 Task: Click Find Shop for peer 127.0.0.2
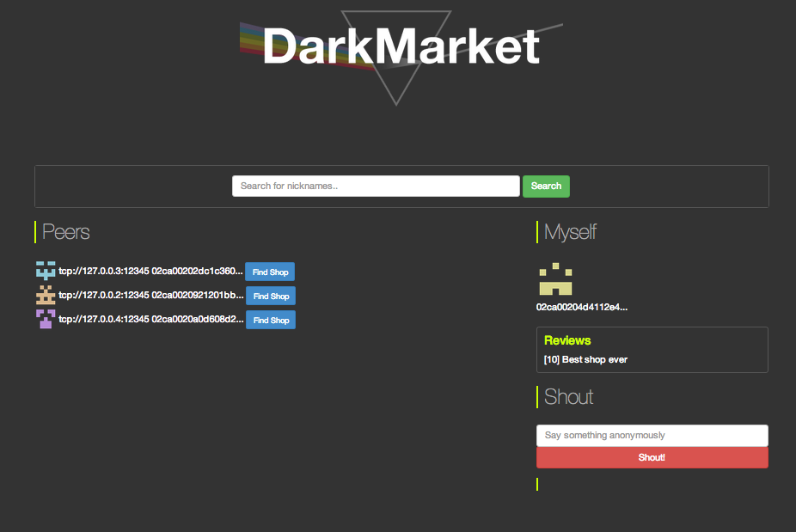pos(270,296)
